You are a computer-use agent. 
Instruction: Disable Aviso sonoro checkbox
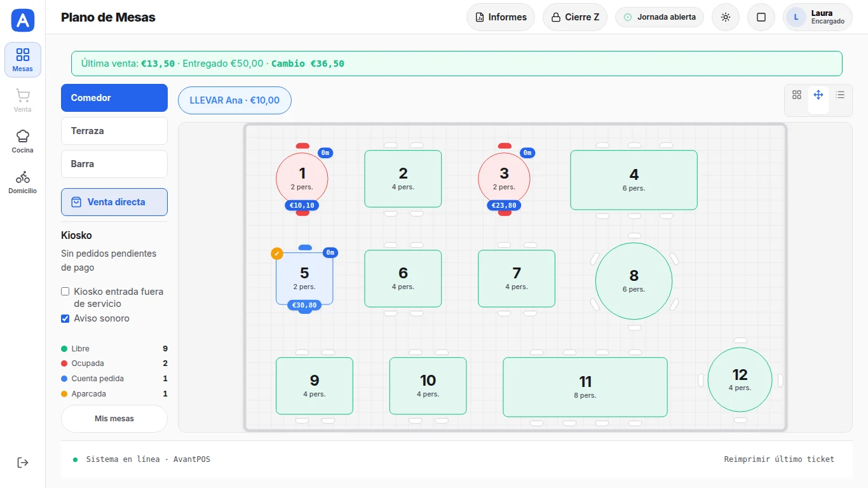tap(65, 318)
